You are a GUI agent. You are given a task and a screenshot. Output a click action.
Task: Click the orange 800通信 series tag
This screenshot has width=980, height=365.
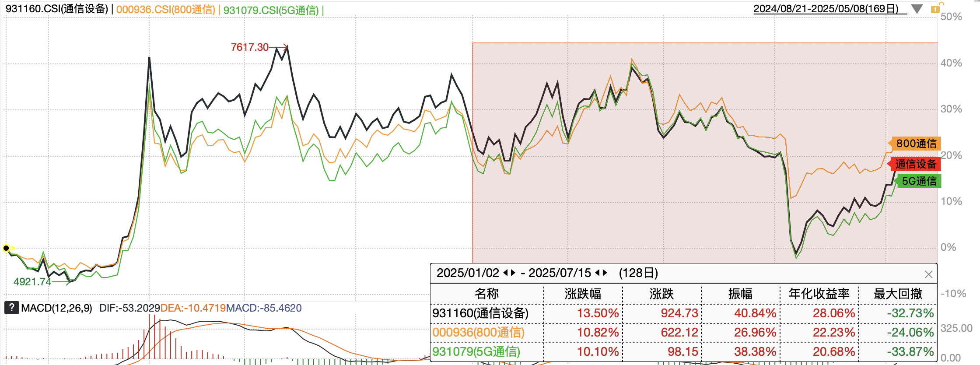tap(915, 143)
